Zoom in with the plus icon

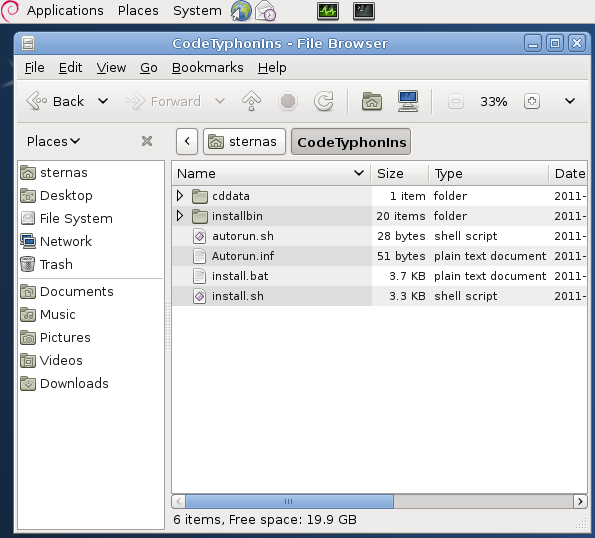532,101
